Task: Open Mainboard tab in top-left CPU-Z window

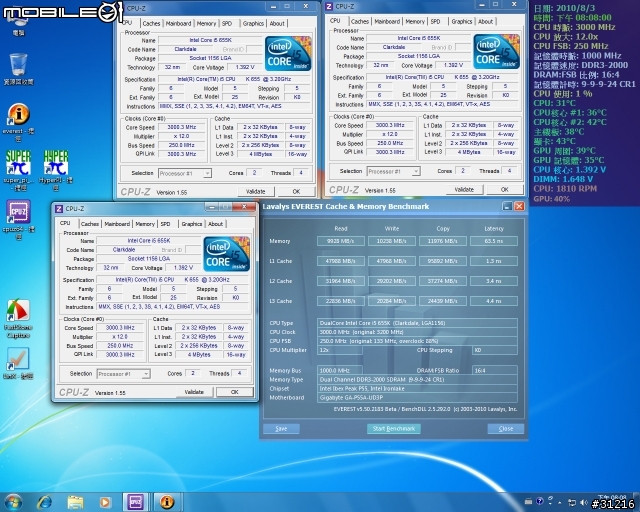Action: [x=178, y=23]
